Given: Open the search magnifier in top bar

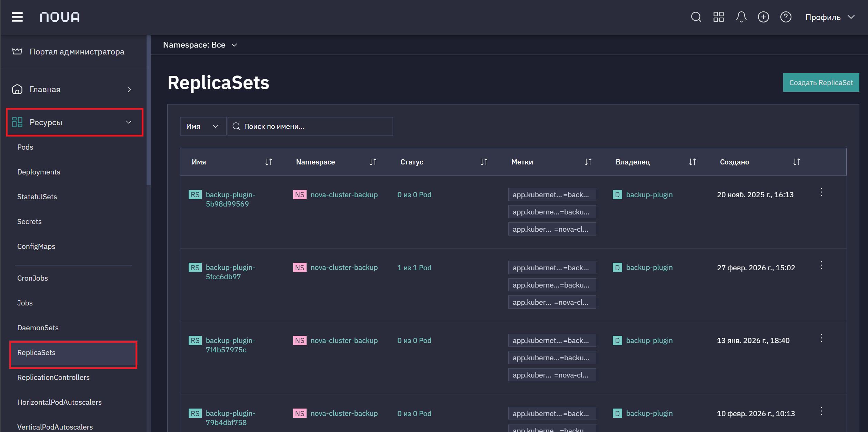Looking at the screenshot, I should tap(696, 17).
